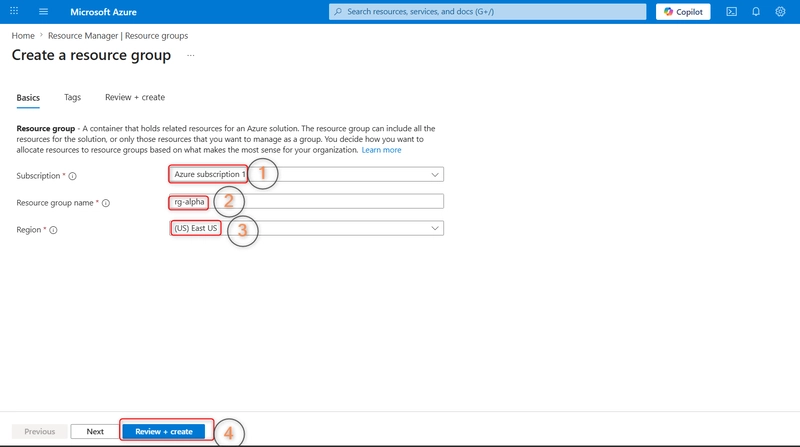Switch to the Tags tab
The image size is (800, 447).
[x=72, y=97]
